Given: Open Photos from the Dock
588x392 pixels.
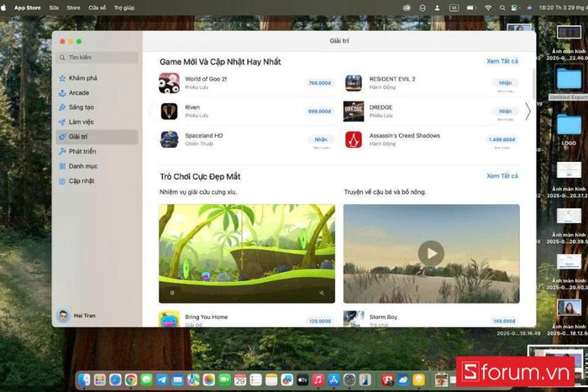Looking at the screenshot, I should point(209,380).
